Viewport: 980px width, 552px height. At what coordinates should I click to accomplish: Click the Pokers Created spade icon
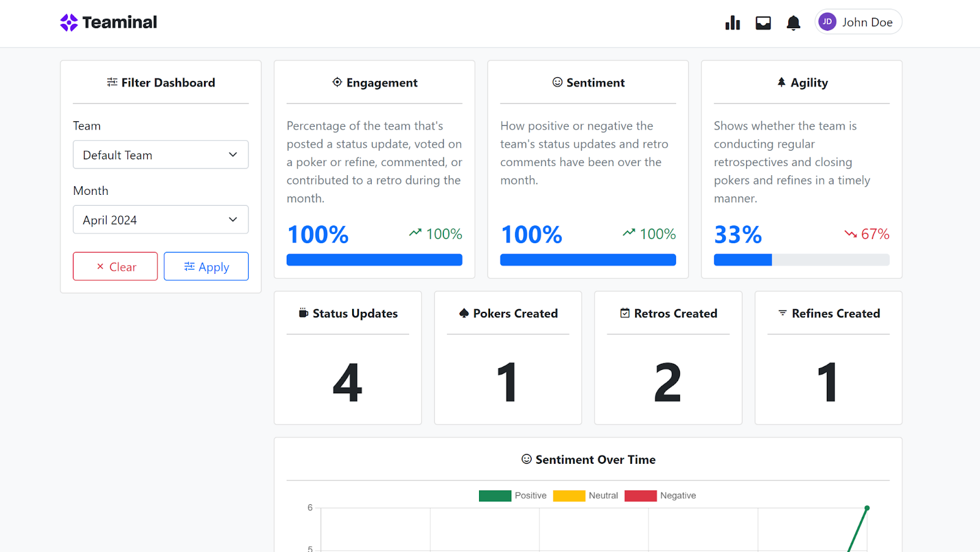(x=464, y=313)
